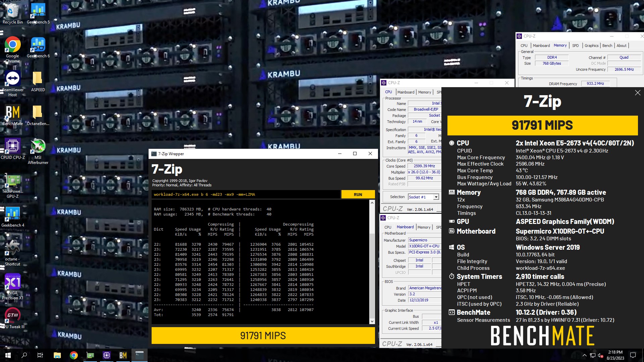Switch to GPU-Z taskbar icon
Screen dimensions: 644x362
coord(90,355)
